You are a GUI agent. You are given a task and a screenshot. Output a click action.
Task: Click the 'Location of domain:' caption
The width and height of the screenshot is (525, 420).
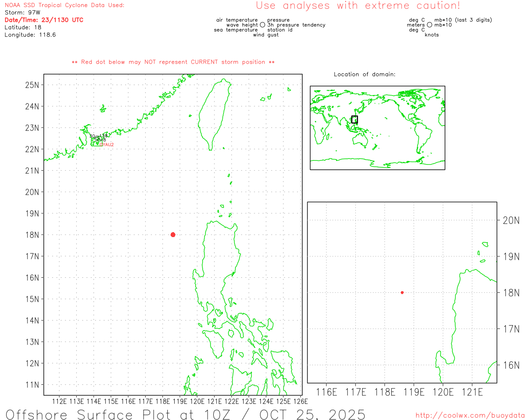[x=364, y=74]
